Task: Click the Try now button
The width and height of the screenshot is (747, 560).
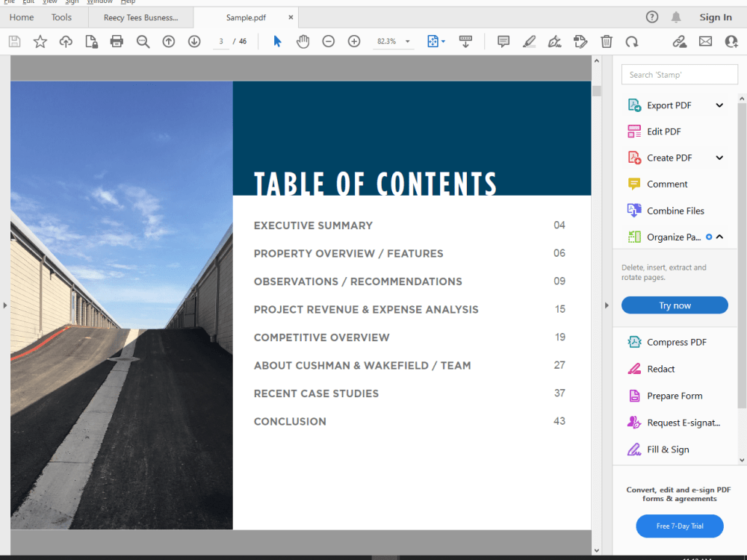Action: point(675,305)
